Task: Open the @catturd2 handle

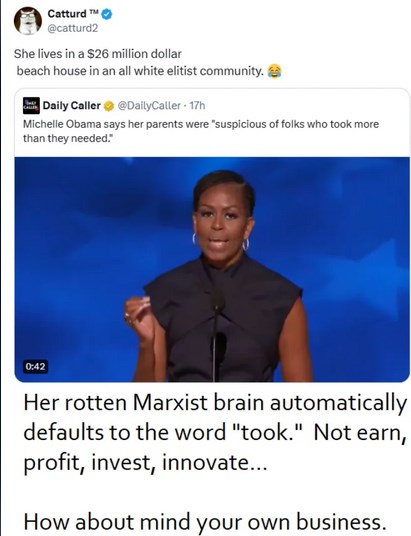Action: coord(72,28)
